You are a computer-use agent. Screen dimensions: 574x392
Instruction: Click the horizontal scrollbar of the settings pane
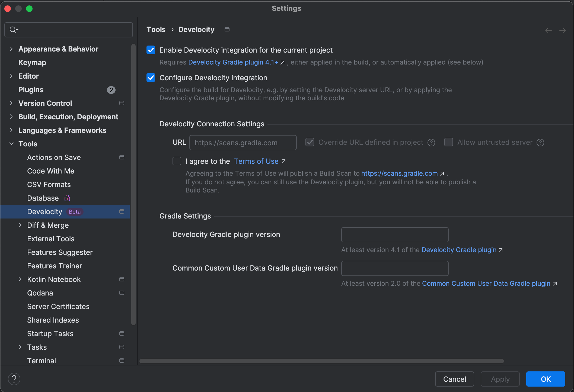point(322,361)
